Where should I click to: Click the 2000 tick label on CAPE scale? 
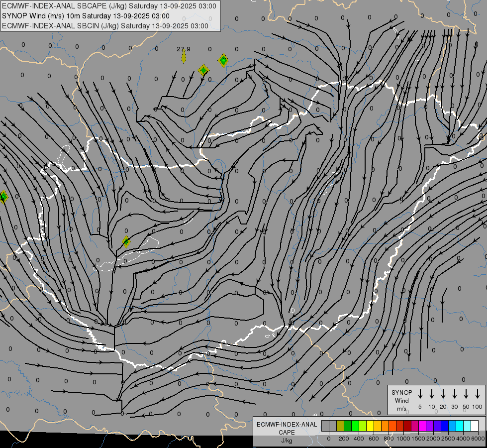click(433, 439)
